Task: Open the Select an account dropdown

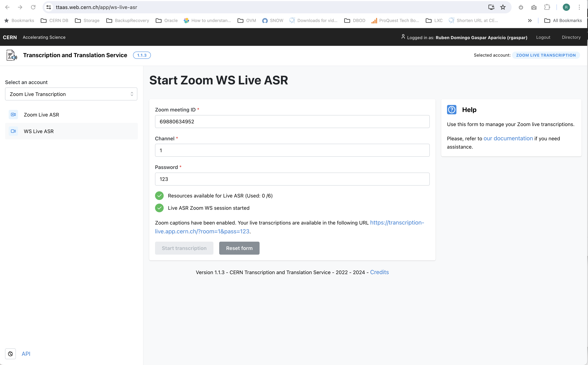Action: (x=71, y=94)
